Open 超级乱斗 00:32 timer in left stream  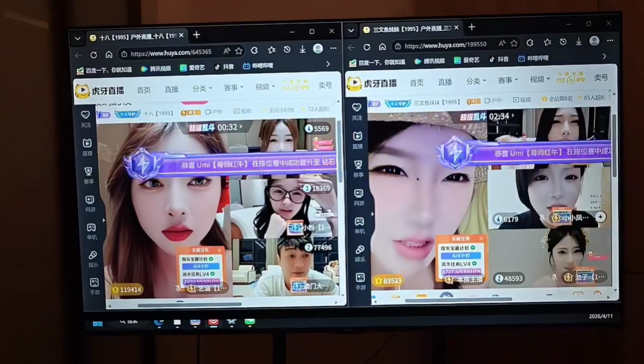216,128
